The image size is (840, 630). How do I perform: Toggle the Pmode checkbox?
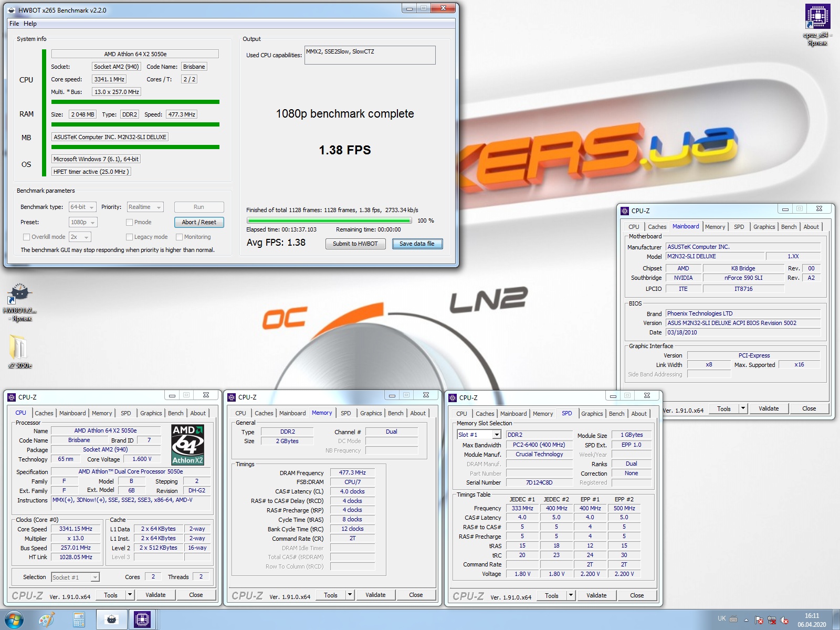(x=129, y=222)
